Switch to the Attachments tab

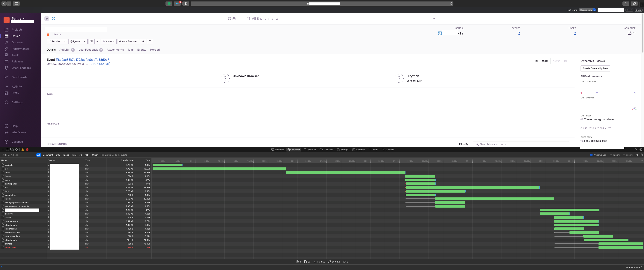(x=115, y=49)
